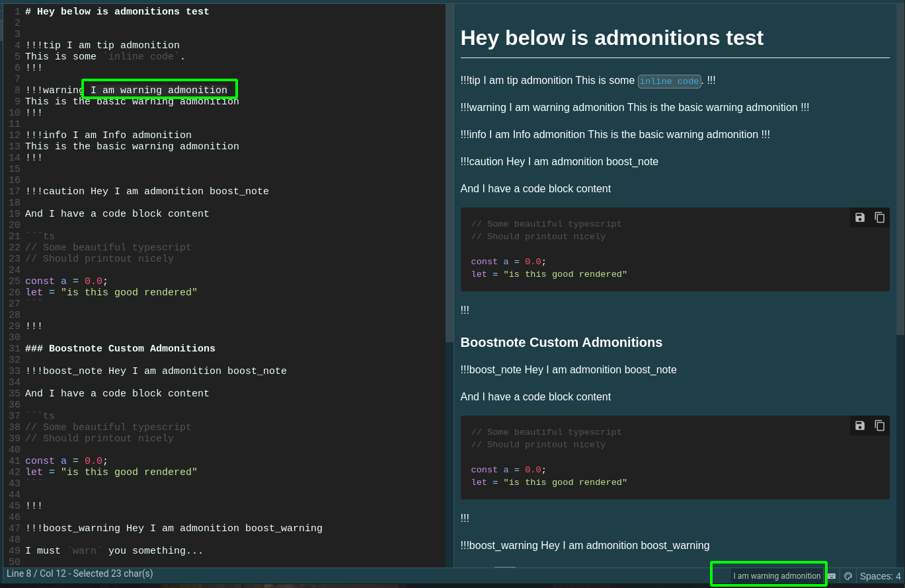Click the 'let = "is this good rendered"' editor line 42
The image size is (905, 588).
pyautogui.click(x=111, y=472)
